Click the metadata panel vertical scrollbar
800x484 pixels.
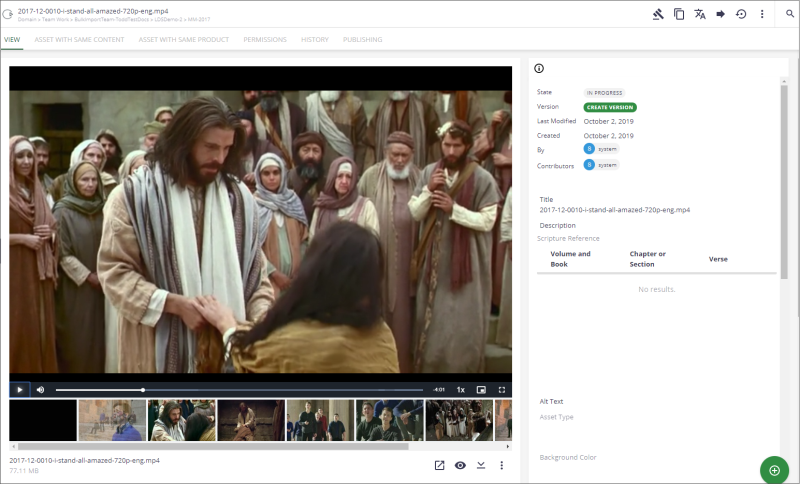pos(784,182)
